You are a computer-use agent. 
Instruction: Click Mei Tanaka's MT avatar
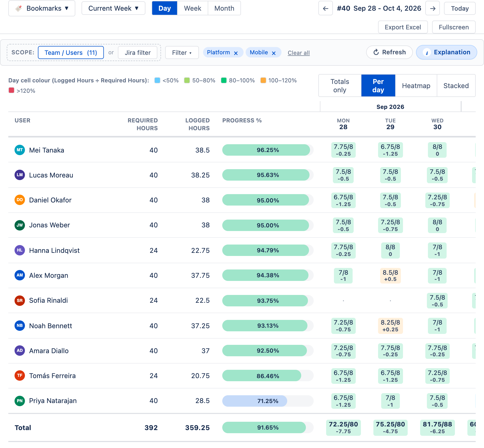click(x=20, y=150)
